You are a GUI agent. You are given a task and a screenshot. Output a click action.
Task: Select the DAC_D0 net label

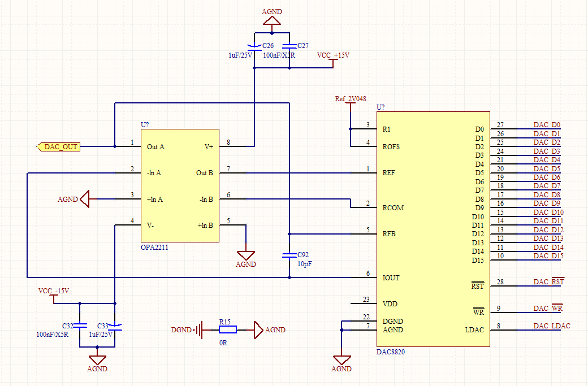pos(547,125)
